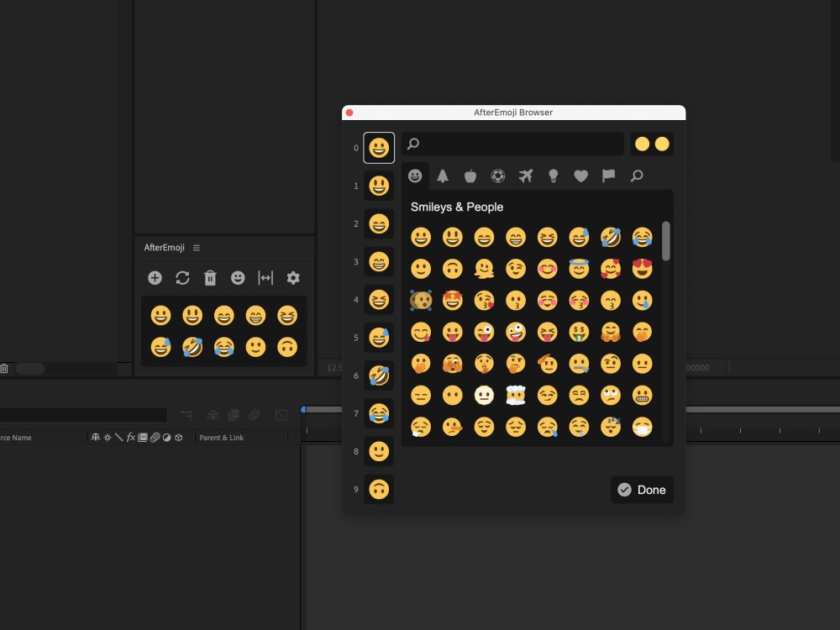Click rolling-on-floor laughing emoji in AfterEmoji panel
This screenshot has height=630, width=840.
(x=192, y=347)
